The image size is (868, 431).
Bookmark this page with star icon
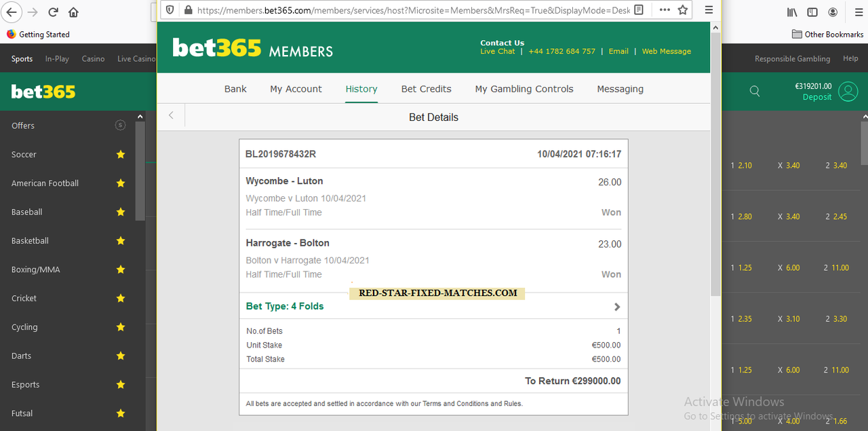click(x=683, y=10)
